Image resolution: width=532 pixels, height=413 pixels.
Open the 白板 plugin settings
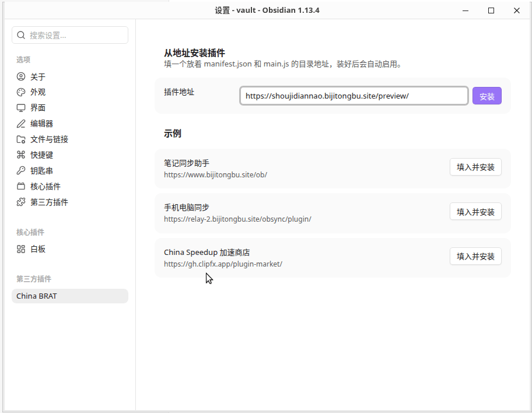pos(70,249)
